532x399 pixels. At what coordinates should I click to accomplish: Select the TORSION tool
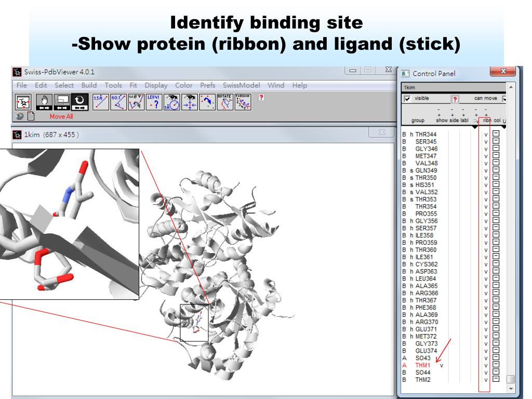243,102
